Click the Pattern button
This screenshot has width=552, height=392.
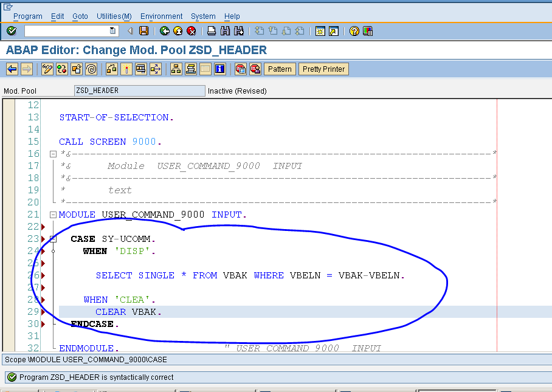(x=280, y=69)
